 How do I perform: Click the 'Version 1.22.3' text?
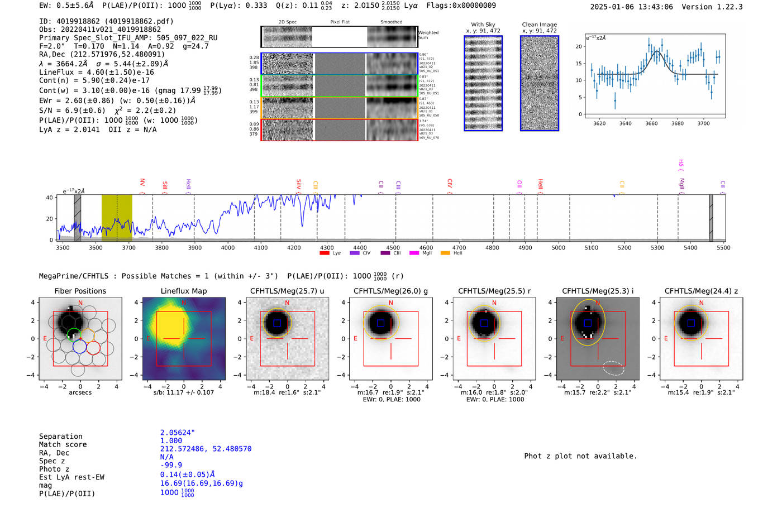[712, 7]
